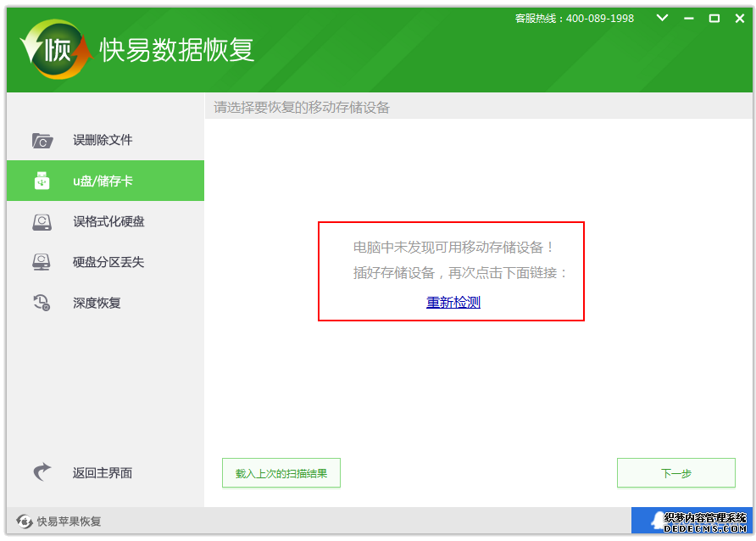Click the 下一步 button
756x541 pixels.
pos(675,473)
